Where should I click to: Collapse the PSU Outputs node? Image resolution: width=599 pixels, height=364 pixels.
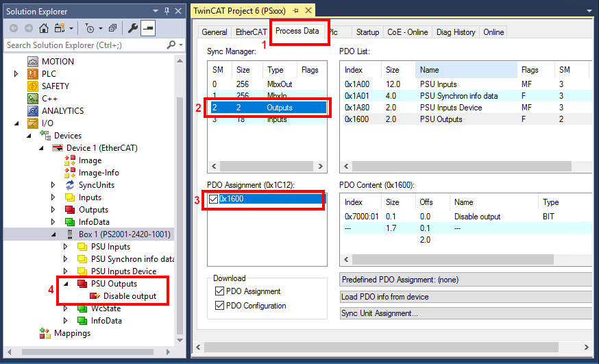[66, 284]
